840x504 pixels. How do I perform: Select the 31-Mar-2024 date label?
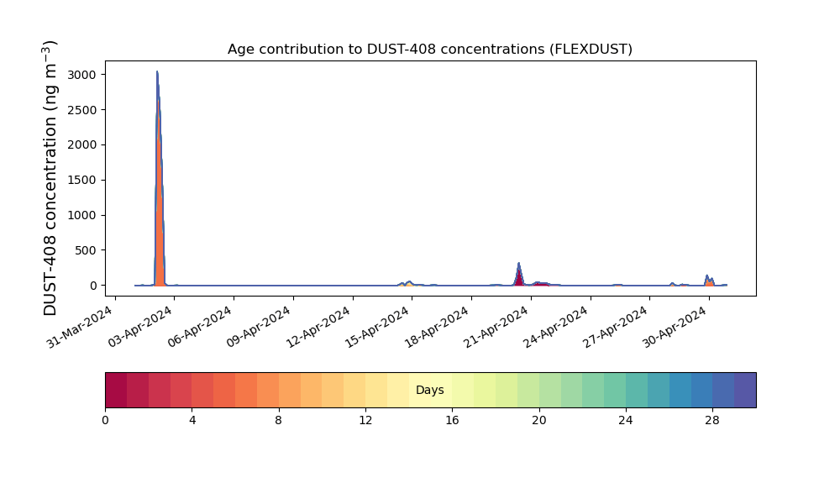click(81, 326)
